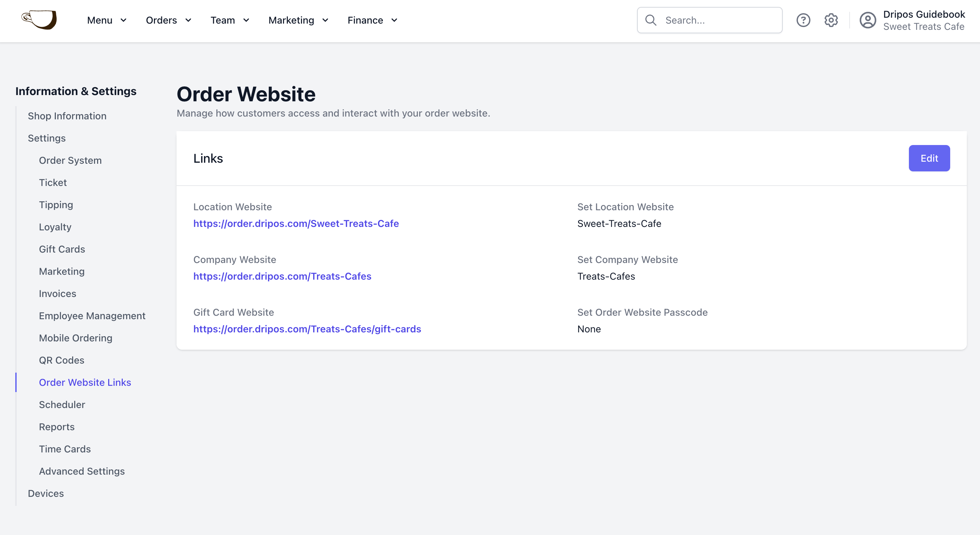The height and width of the screenshot is (535, 980).
Task: Open the Sweet-Treats-Cafe location website link
Action: point(296,223)
